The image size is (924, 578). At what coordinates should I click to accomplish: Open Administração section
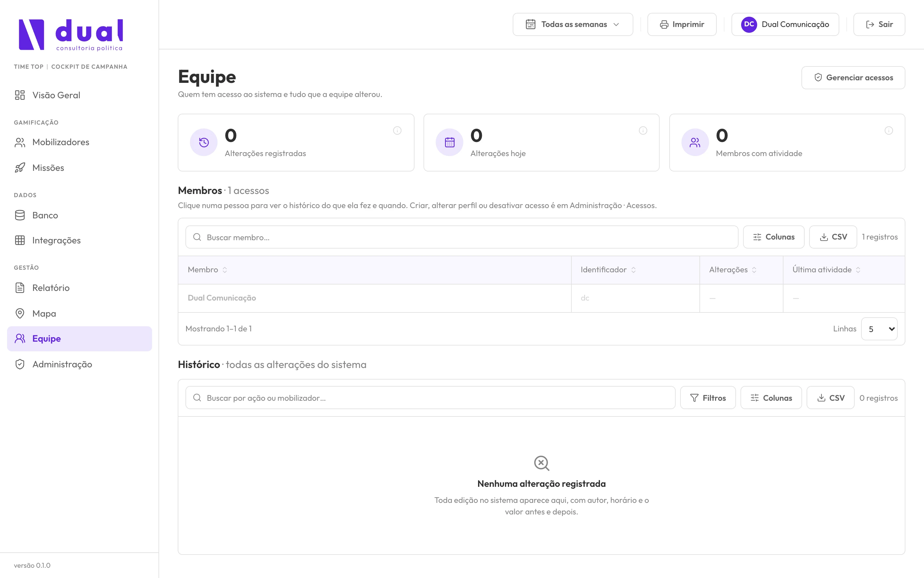[80, 364]
